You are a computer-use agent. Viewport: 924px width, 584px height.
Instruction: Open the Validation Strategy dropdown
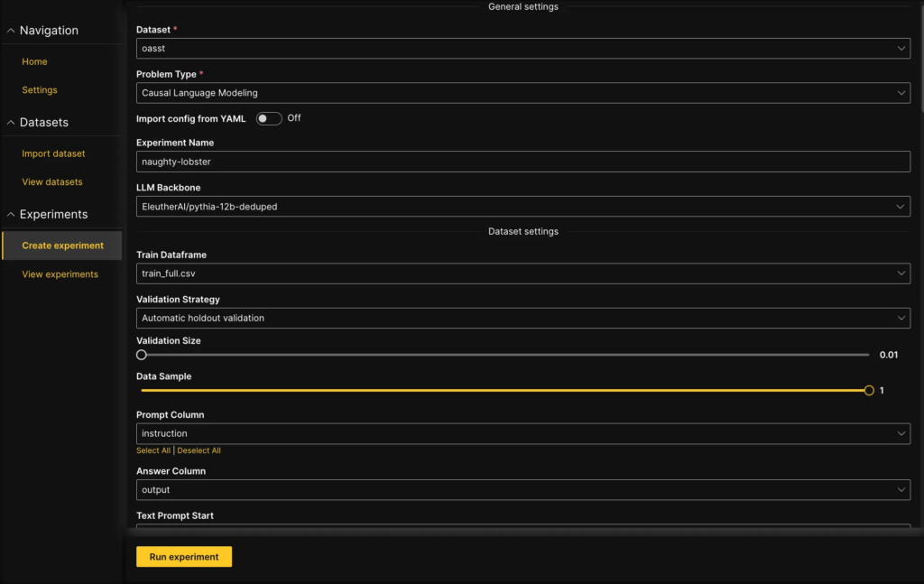click(522, 318)
